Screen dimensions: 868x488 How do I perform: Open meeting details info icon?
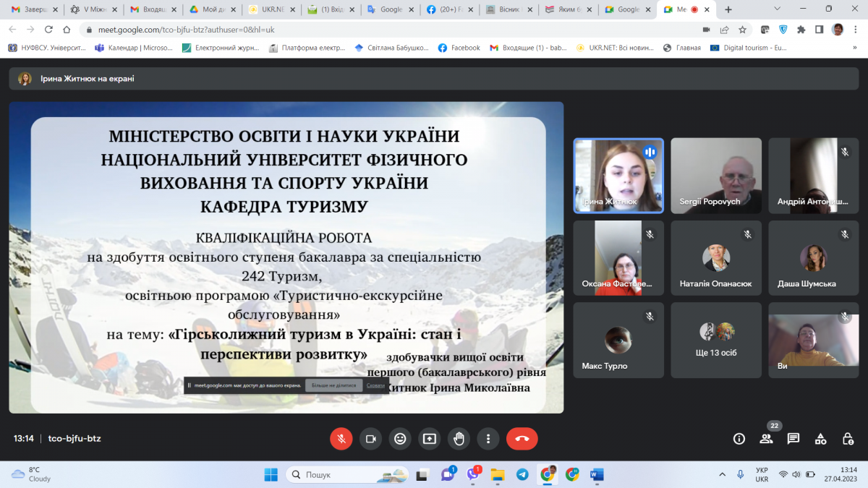coord(739,438)
